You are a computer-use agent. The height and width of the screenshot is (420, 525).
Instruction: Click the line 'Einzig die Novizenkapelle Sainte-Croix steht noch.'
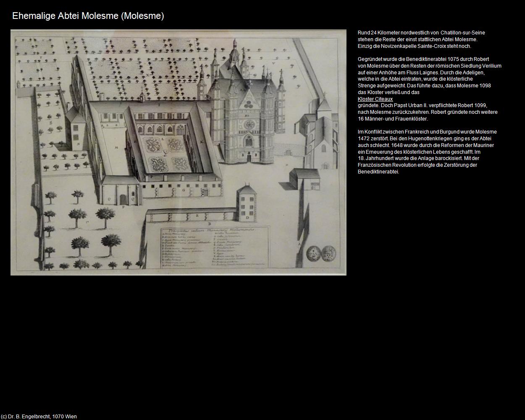pyautogui.click(x=415, y=46)
